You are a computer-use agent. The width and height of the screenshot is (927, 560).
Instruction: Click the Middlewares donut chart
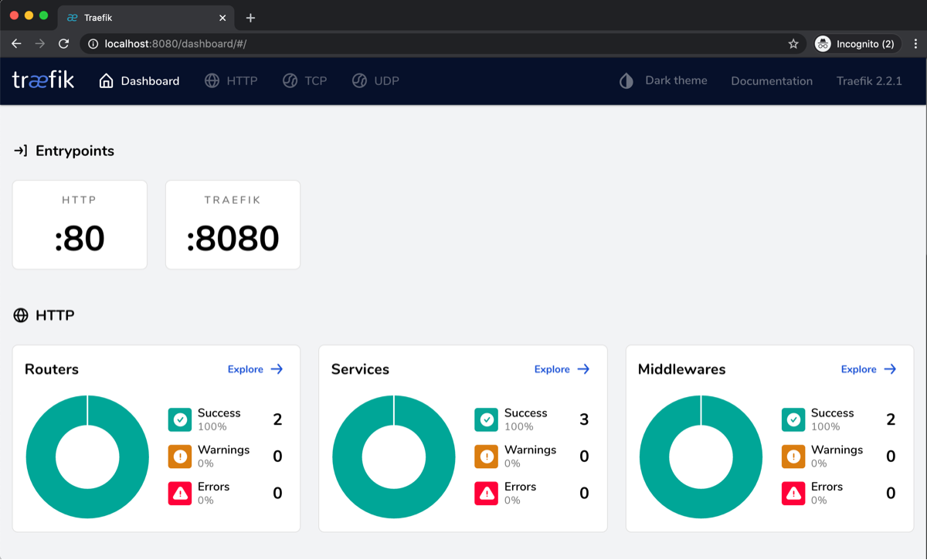[x=701, y=456]
